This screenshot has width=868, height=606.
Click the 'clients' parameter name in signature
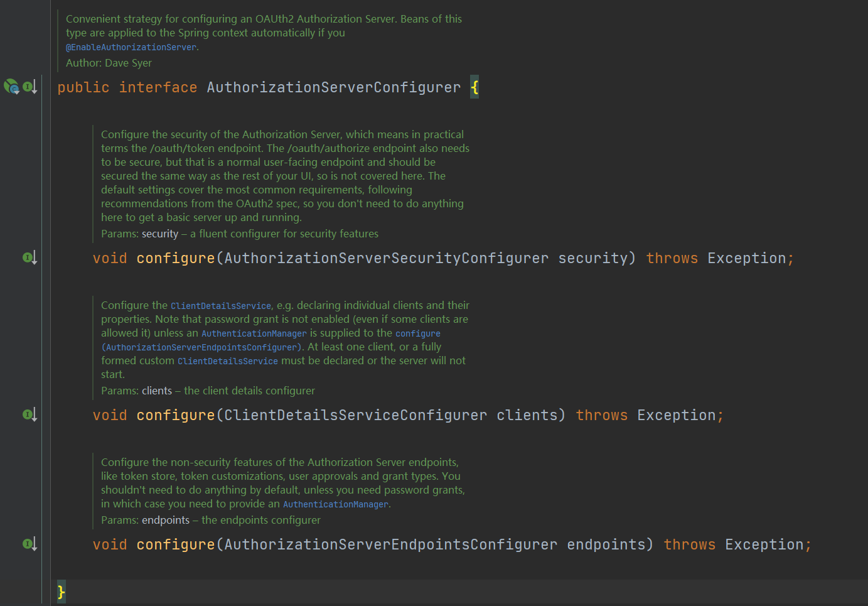[x=527, y=415]
